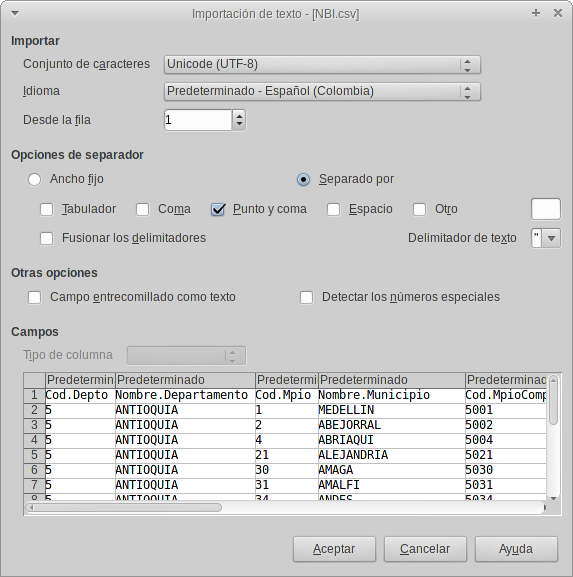Viewport: 573px width, 577px height.
Task: Select the Nombre.Municipio column header Predeterminado
Action: (392, 380)
